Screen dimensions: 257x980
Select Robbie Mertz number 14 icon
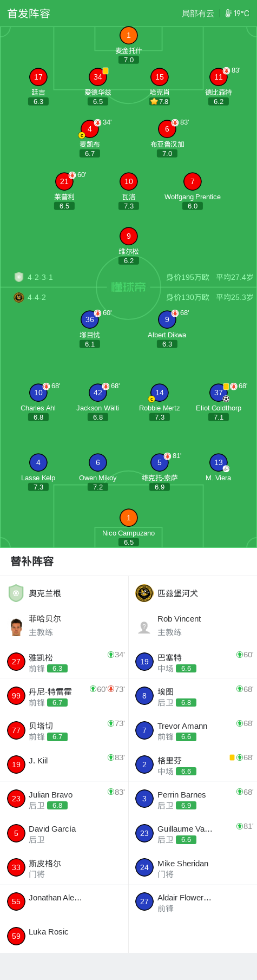(x=160, y=393)
